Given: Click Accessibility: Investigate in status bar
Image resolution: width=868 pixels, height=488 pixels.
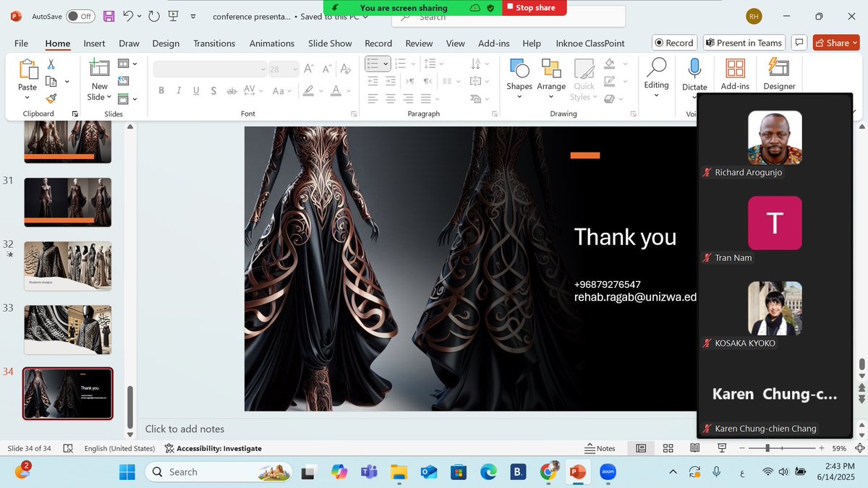Looking at the screenshot, I should [x=213, y=448].
